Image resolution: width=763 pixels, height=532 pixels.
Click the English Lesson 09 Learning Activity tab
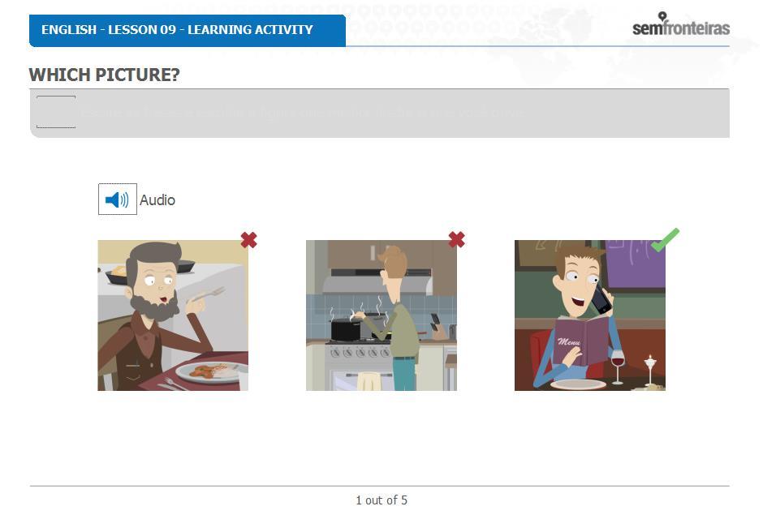[188, 30]
